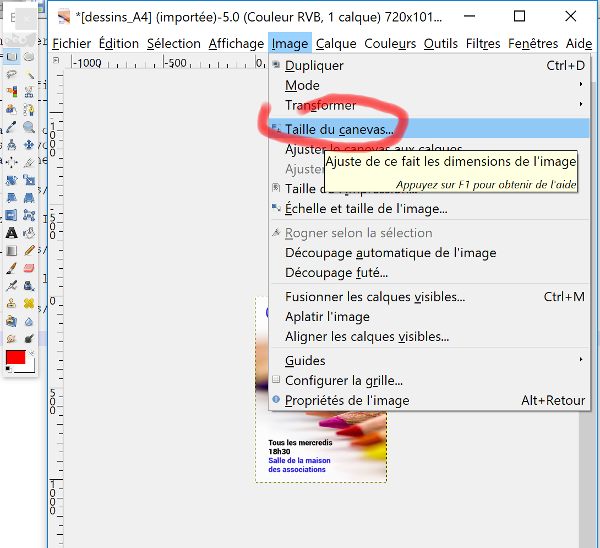Select the Flip tool
The width and height of the screenshot is (600, 548).
coord(11,215)
